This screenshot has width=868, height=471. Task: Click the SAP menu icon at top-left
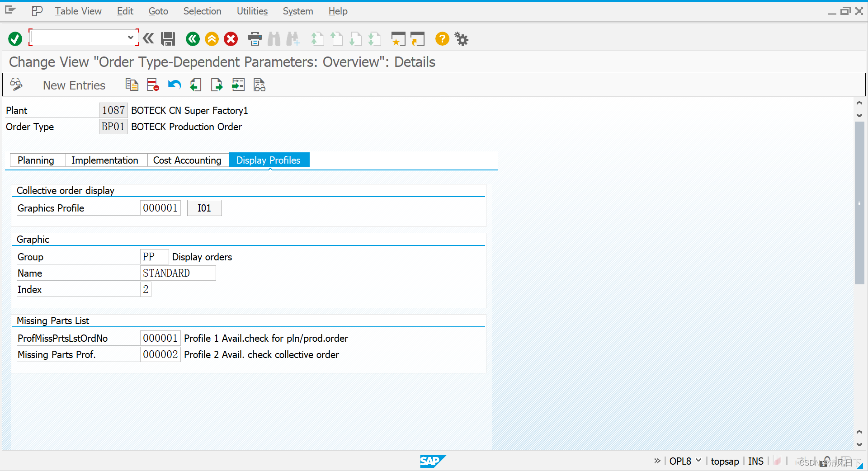click(x=10, y=10)
